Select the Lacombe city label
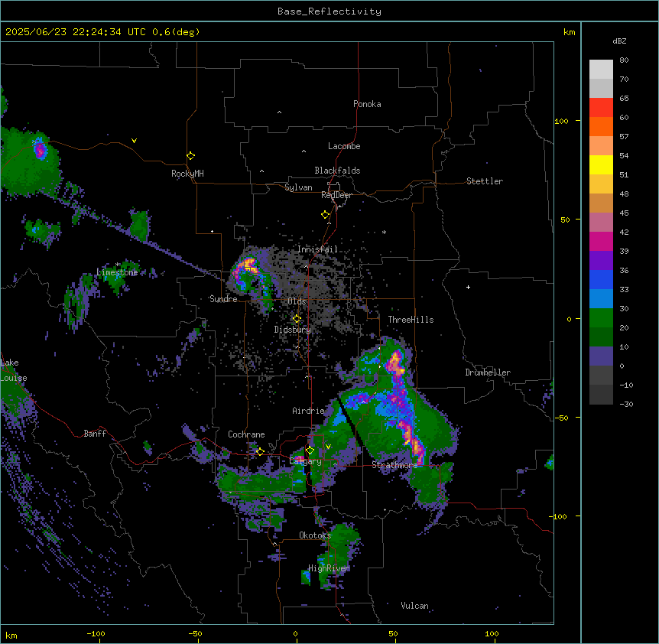Viewport: 659px width, 644px height. [344, 146]
